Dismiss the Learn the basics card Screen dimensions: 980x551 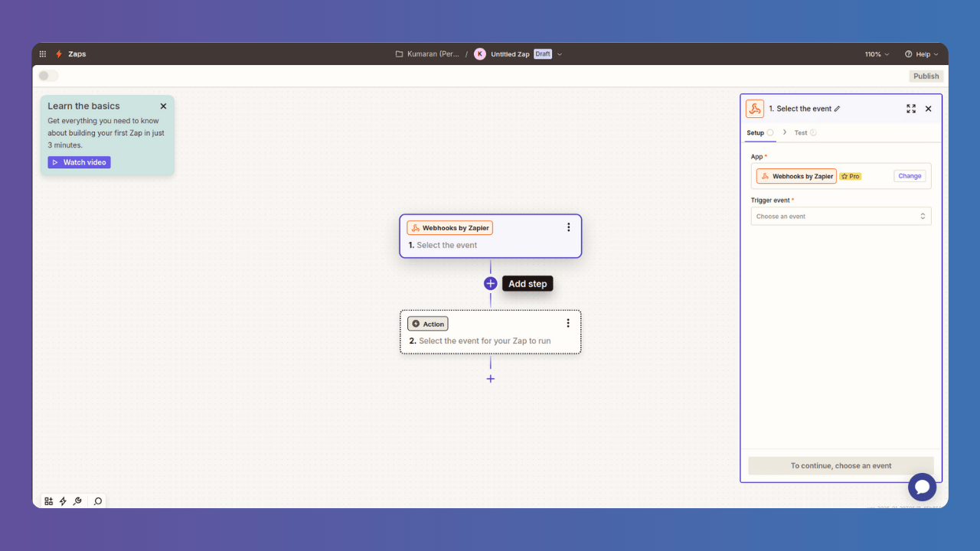tap(163, 106)
